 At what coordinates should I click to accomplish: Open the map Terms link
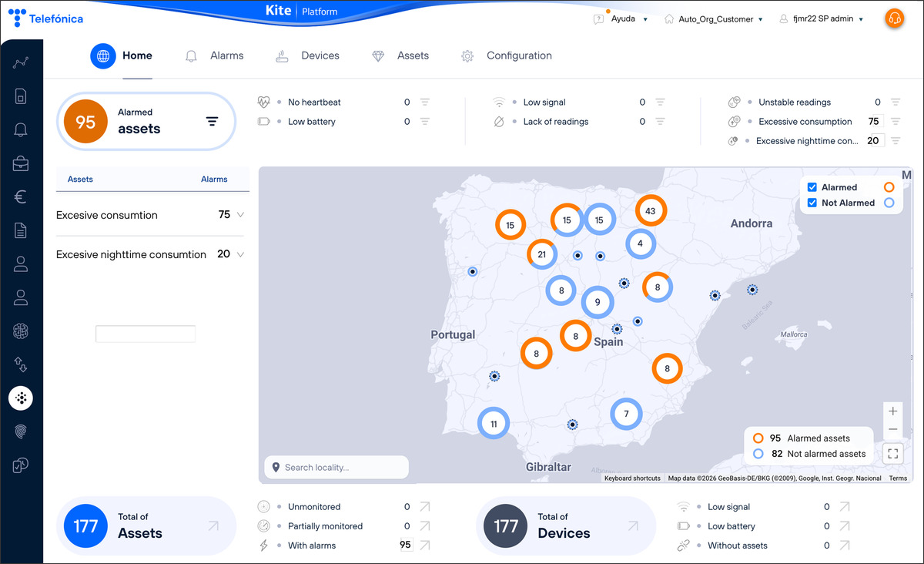click(898, 478)
